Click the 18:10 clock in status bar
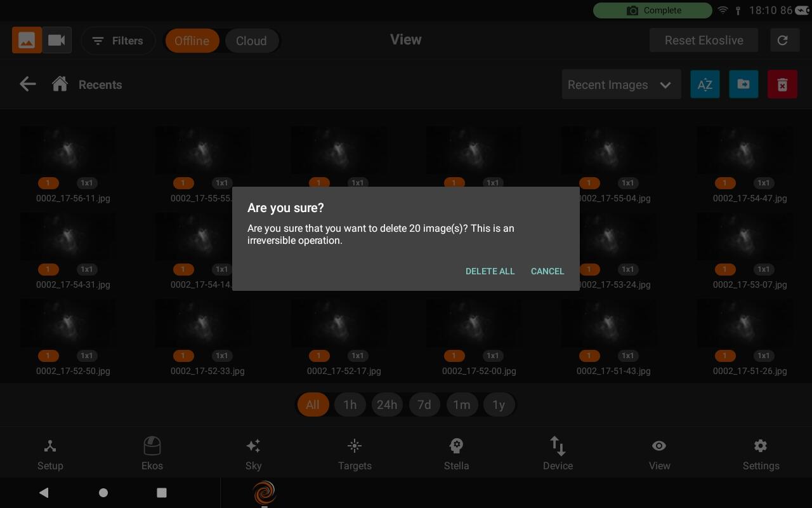 (763, 10)
